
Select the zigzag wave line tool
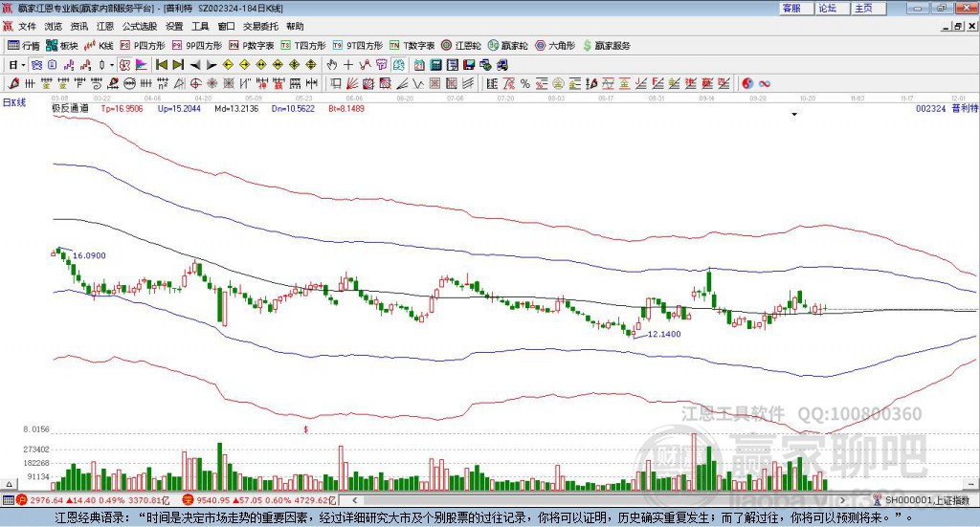click(x=418, y=83)
